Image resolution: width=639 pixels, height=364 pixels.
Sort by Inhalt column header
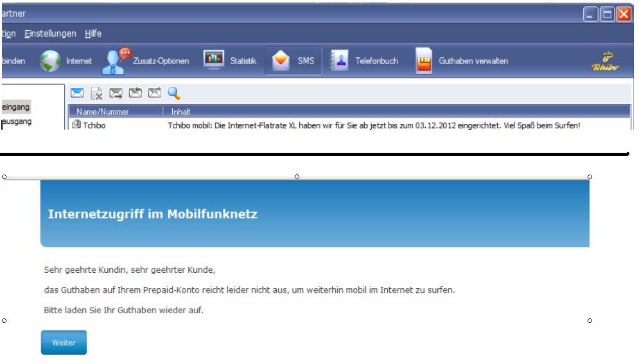tap(396, 112)
